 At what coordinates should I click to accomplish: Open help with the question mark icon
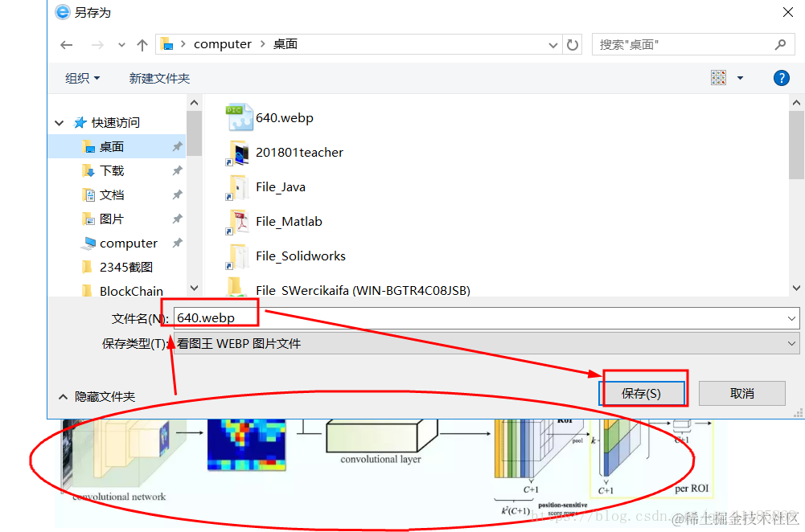coord(782,78)
